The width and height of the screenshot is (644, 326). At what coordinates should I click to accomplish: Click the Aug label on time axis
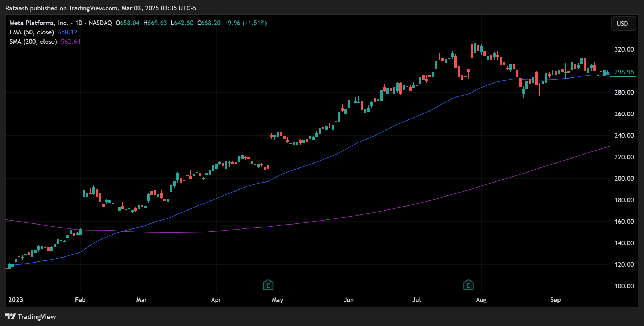[481, 300]
